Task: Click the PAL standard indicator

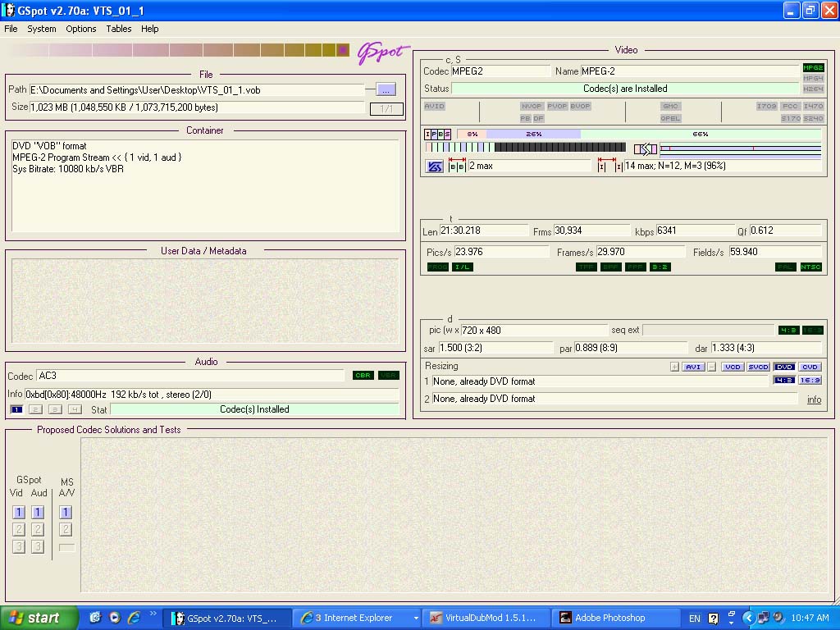Action: (785, 267)
